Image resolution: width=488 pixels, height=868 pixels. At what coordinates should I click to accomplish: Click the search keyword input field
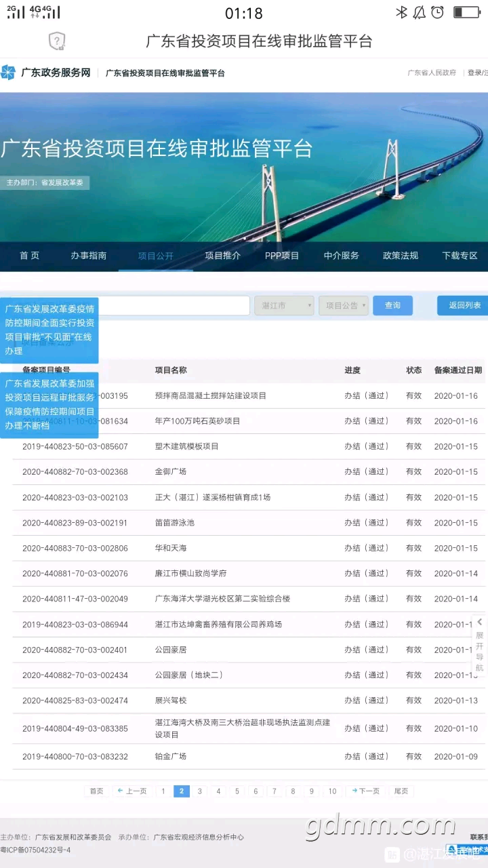[x=174, y=306]
